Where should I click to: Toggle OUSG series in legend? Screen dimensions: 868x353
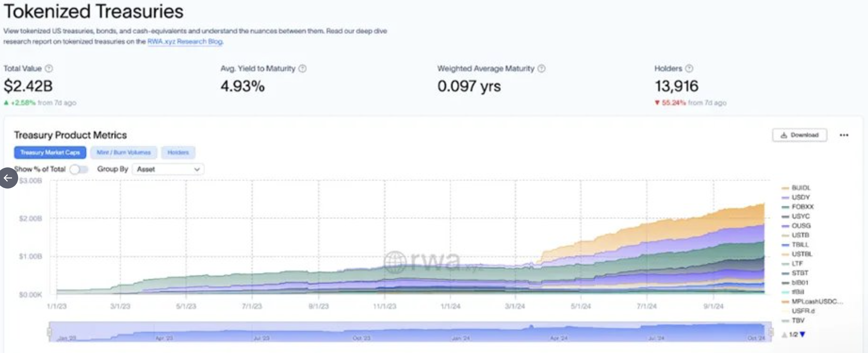pos(796,225)
